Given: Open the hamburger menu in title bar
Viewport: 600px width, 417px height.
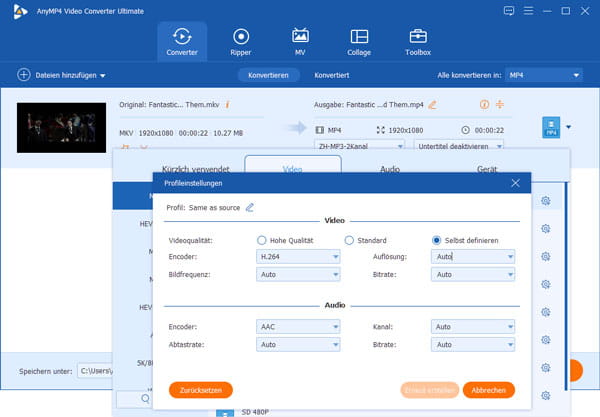Looking at the screenshot, I should 528,11.
